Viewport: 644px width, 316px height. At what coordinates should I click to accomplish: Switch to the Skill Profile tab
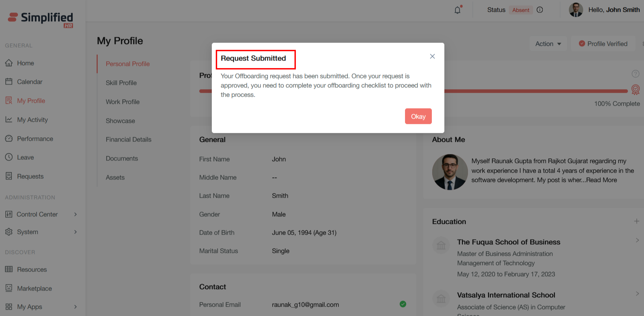pos(121,83)
